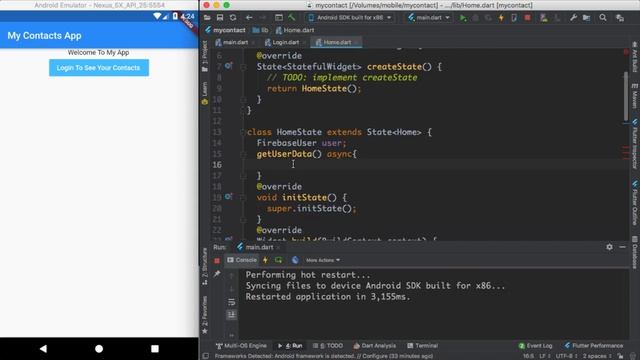Click the synchronize refresh icon in toolbar

tap(233, 18)
